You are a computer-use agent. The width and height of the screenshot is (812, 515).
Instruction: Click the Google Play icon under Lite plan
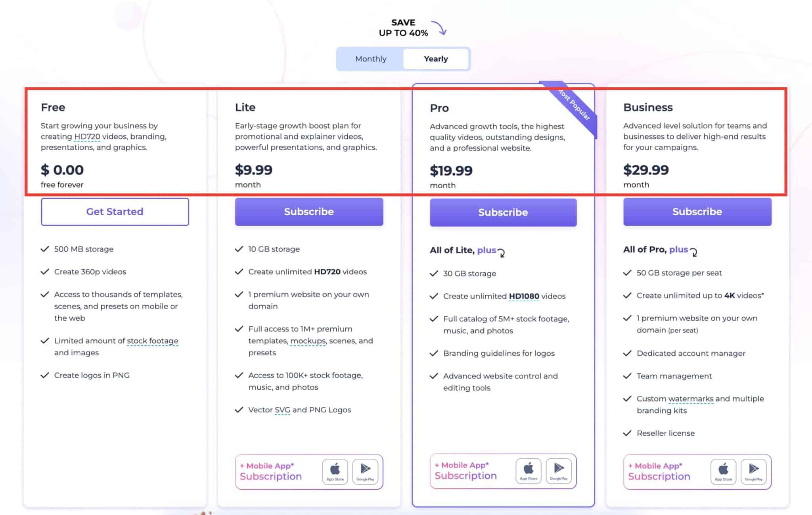365,471
